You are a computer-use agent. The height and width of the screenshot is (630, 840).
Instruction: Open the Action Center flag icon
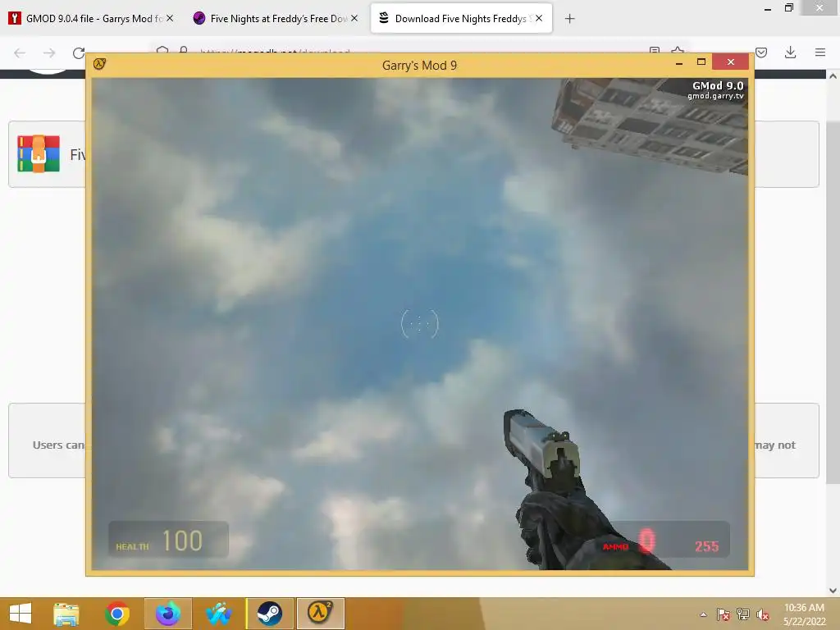(724, 614)
